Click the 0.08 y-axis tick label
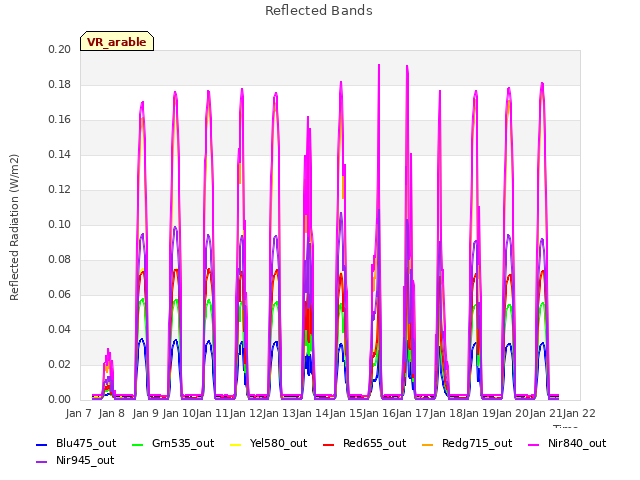The height and width of the screenshot is (480, 640). click(60, 260)
